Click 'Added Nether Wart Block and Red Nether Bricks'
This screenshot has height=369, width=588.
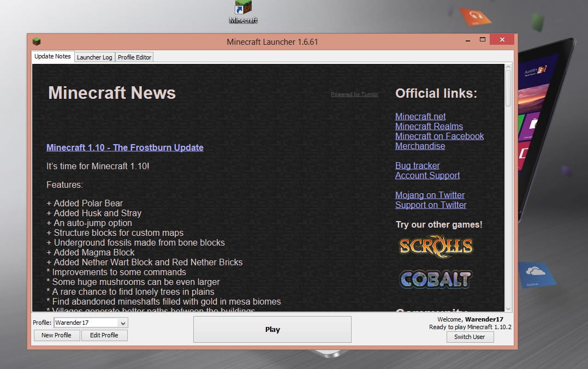pos(144,262)
